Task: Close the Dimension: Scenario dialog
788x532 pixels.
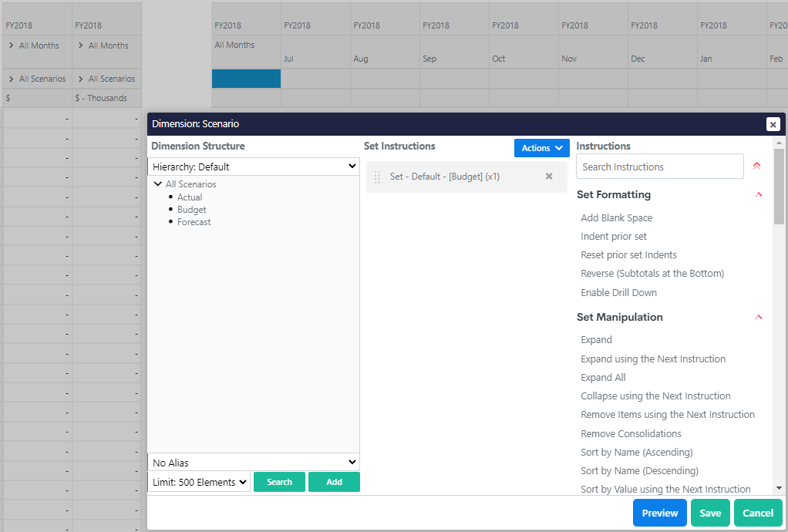Action: tap(773, 124)
